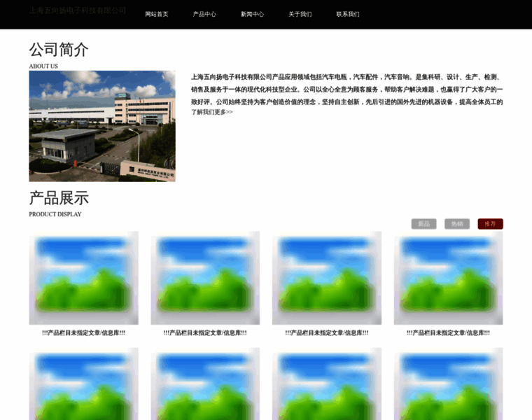Open the first product image in top row
This screenshot has width=532, height=420.
pyautogui.click(x=83, y=278)
